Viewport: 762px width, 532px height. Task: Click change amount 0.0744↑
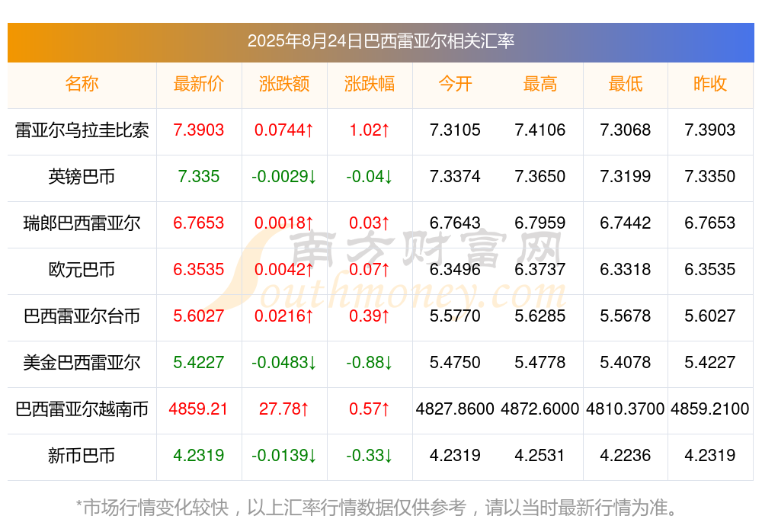click(x=283, y=130)
